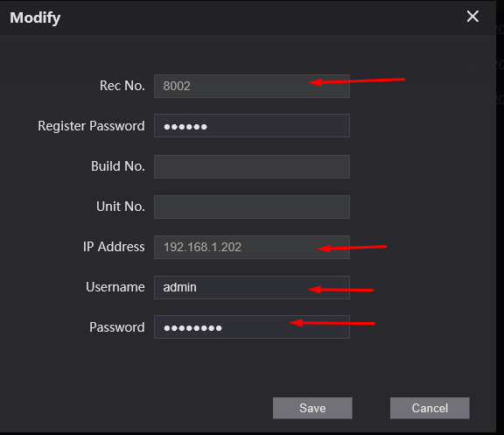Click the IP Address input box
Image resolution: width=504 pixels, height=435 pixels.
[252, 247]
